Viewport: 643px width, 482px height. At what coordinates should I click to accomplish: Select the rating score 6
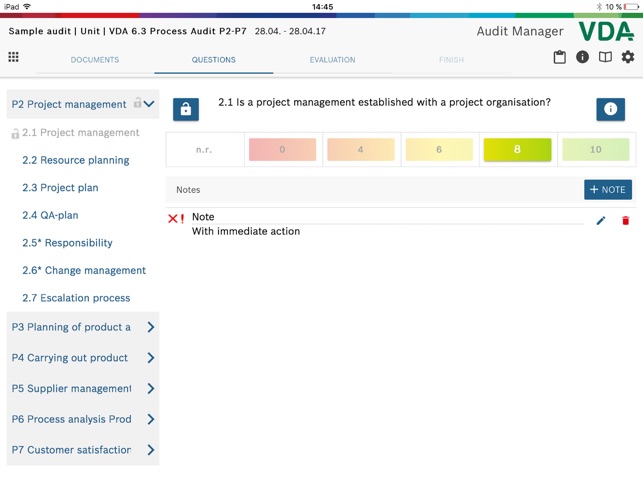(x=438, y=150)
